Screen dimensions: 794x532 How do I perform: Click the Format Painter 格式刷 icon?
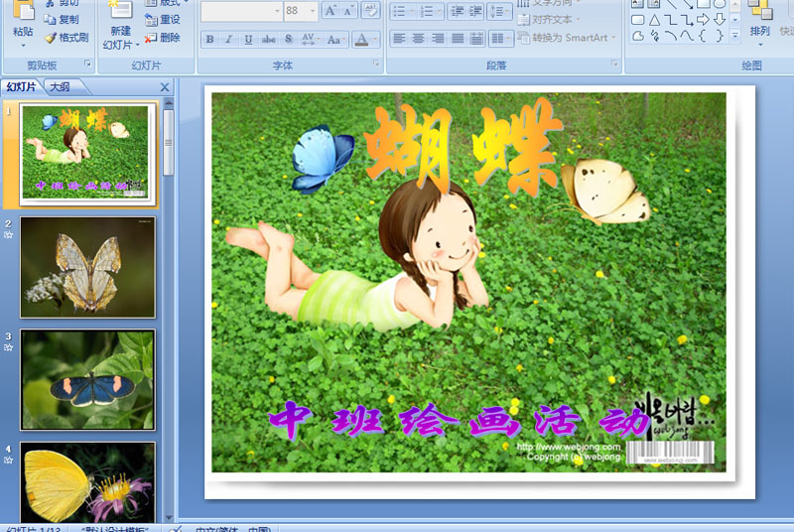66,38
